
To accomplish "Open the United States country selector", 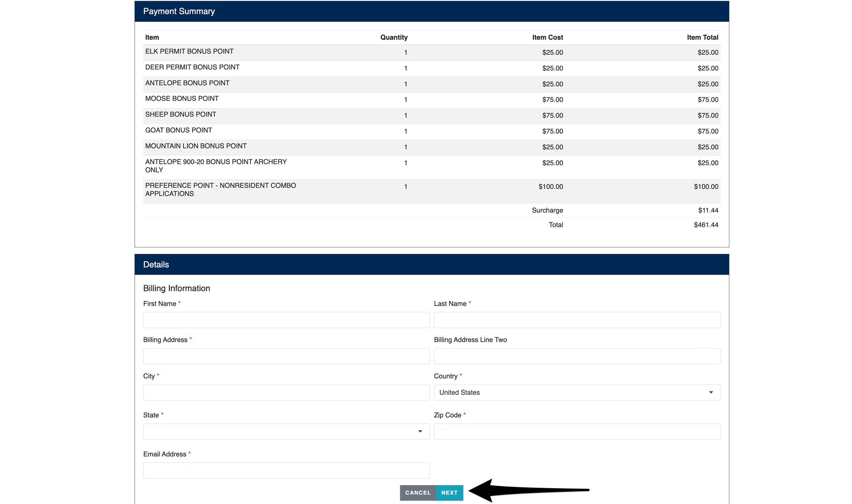I will (577, 392).
